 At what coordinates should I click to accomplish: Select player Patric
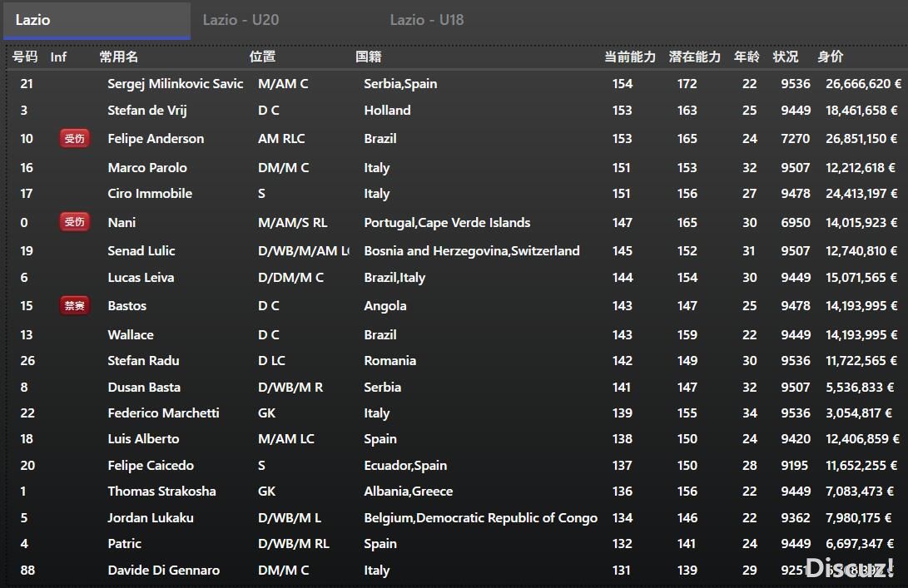pos(125,544)
